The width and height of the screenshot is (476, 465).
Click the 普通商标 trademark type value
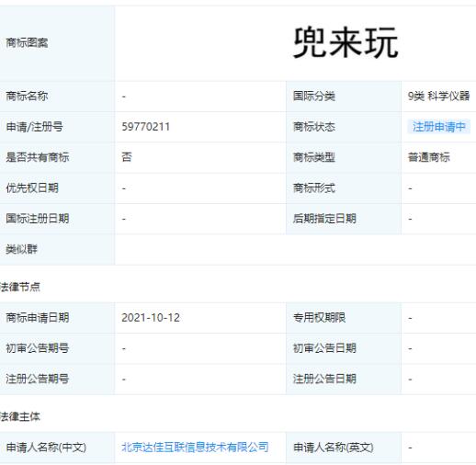point(429,157)
